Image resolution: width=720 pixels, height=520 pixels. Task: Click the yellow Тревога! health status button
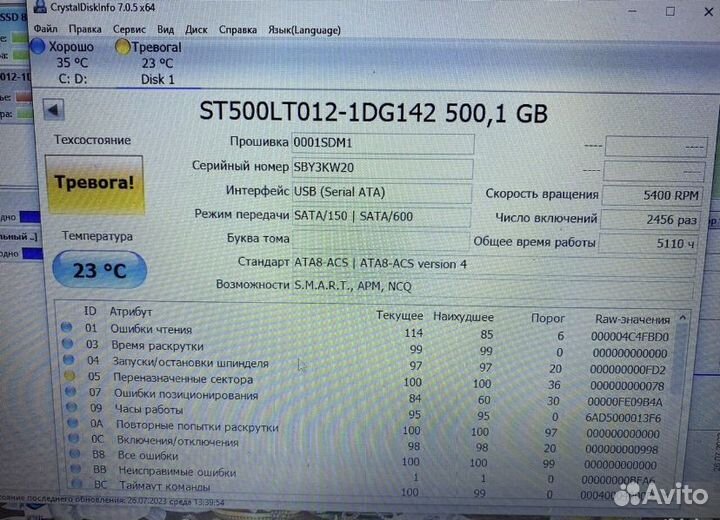click(95, 184)
